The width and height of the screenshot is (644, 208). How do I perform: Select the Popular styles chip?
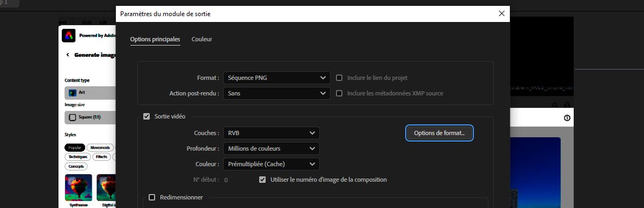point(74,147)
